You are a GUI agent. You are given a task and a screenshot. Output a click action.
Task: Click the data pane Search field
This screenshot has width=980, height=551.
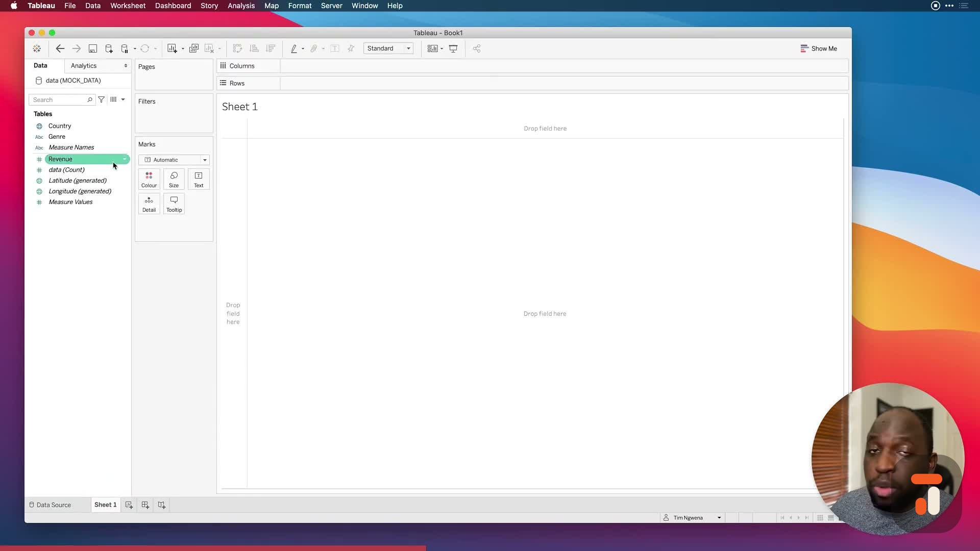(62, 100)
